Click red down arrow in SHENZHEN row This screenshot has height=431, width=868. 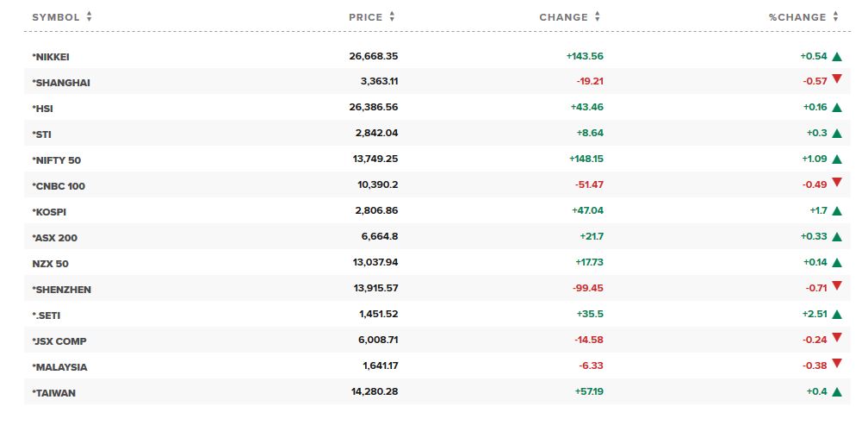click(837, 286)
